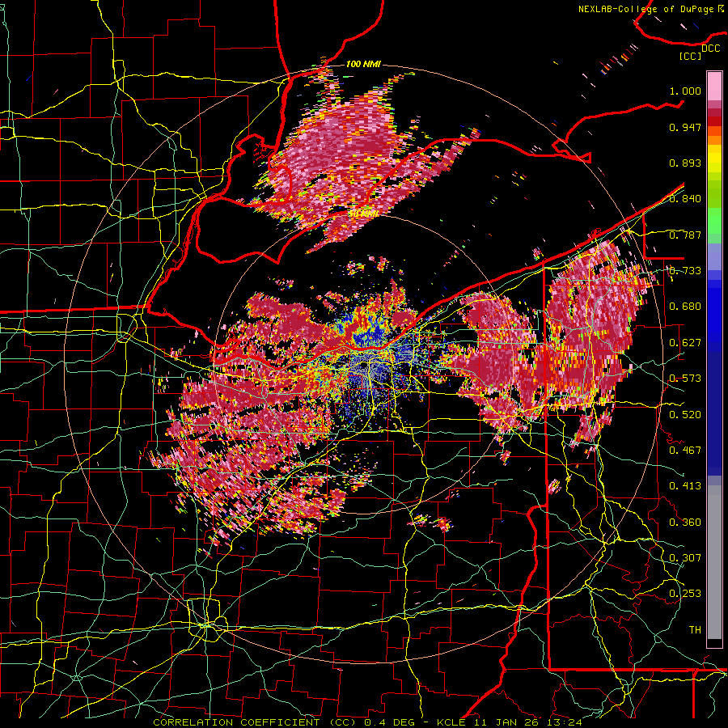Click the 100 NMI range ring label
This screenshot has width=728, height=728.
[x=363, y=64]
